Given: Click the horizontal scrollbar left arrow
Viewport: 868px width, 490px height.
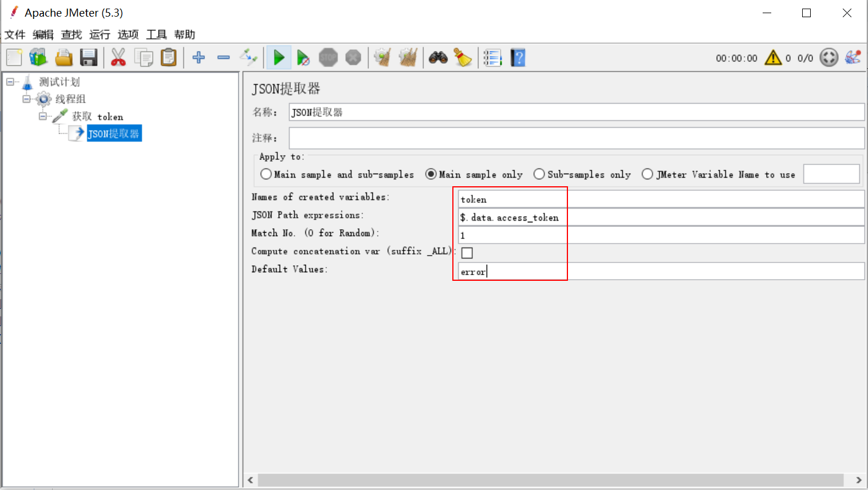Looking at the screenshot, I should click(x=250, y=480).
